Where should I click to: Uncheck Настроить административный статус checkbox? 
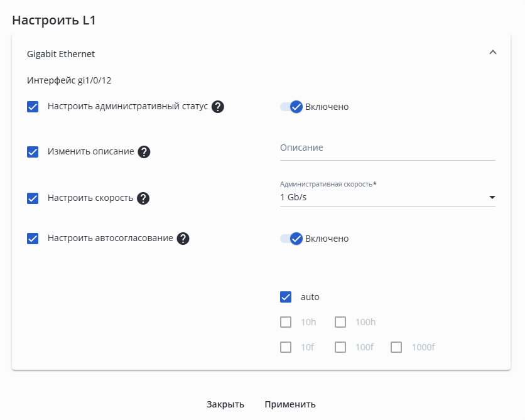(x=33, y=107)
